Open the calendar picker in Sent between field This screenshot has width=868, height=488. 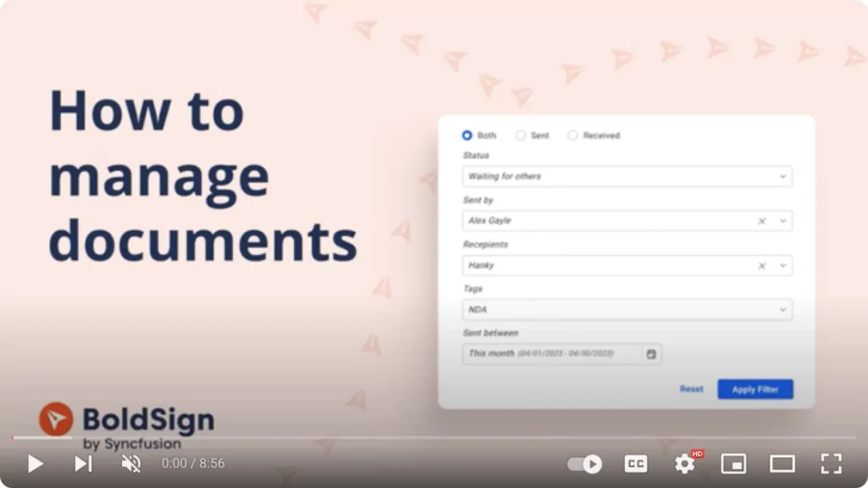point(651,354)
